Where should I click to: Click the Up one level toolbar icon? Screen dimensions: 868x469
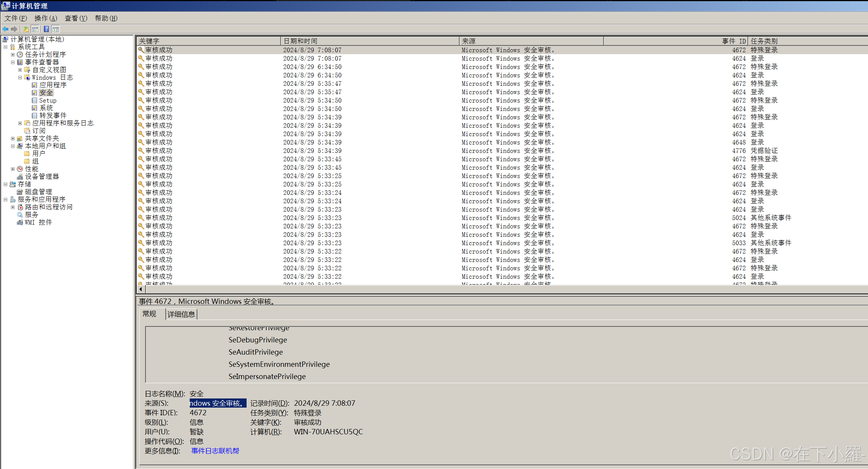26,29
